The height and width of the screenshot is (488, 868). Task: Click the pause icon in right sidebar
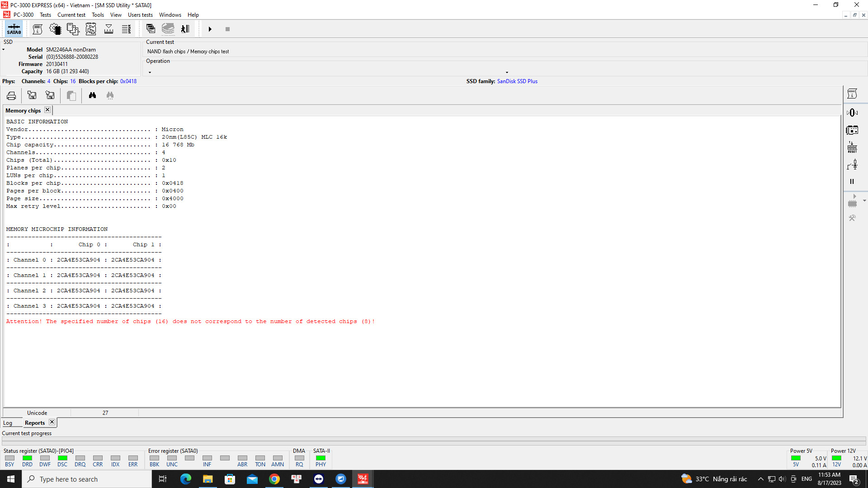pyautogui.click(x=852, y=182)
